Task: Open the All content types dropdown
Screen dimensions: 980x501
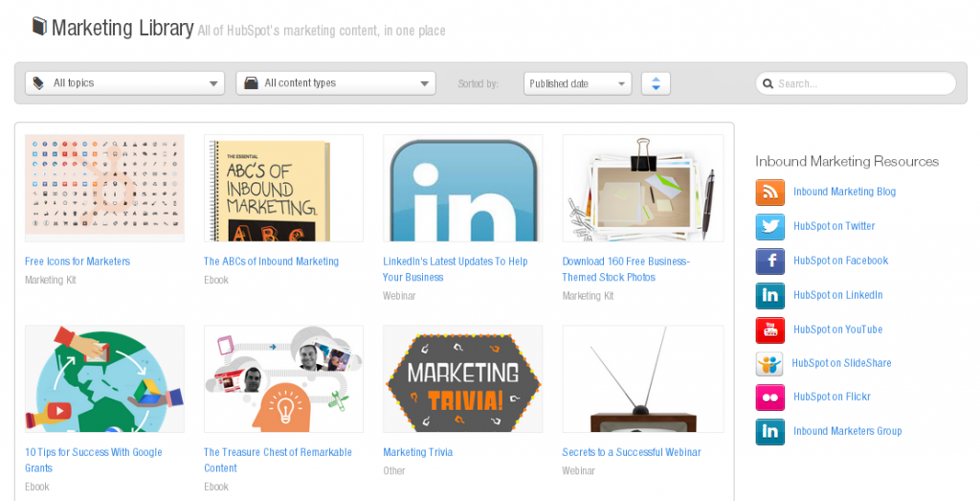Action: pyautogui.click(x=336, y=83)
